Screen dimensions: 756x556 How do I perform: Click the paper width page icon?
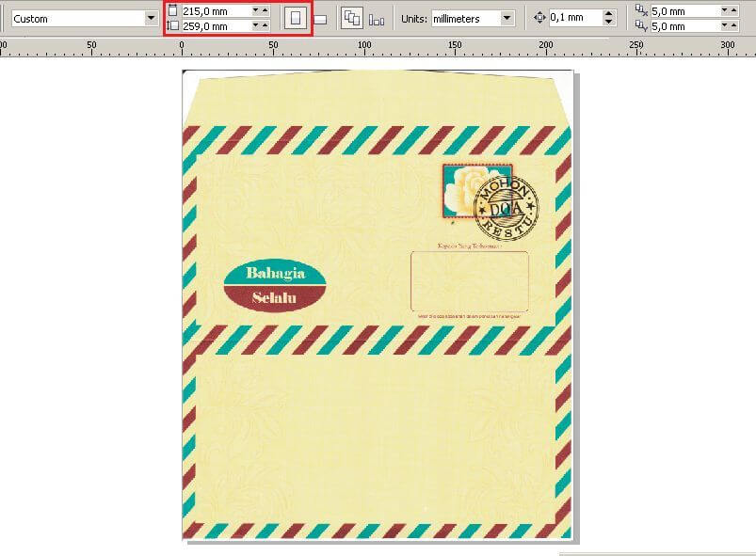point(173,10)
